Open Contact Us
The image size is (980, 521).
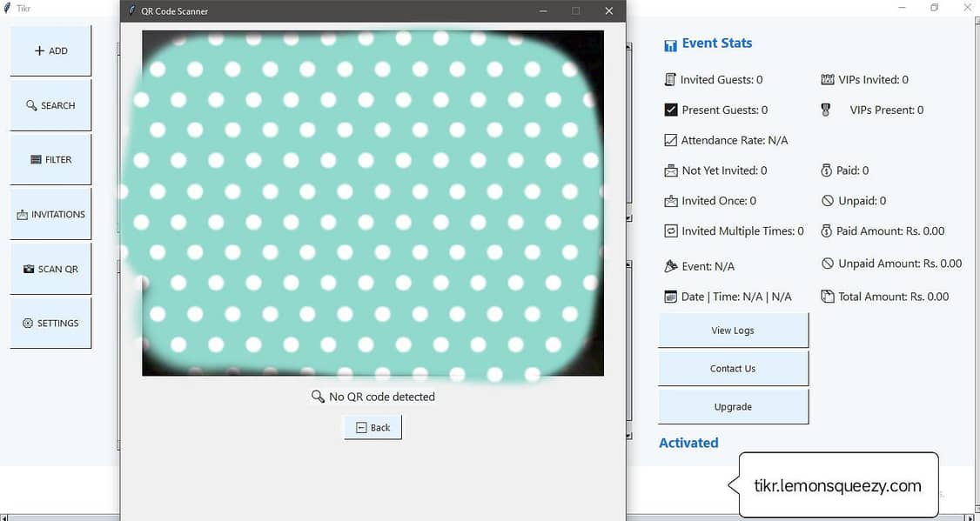733,368
